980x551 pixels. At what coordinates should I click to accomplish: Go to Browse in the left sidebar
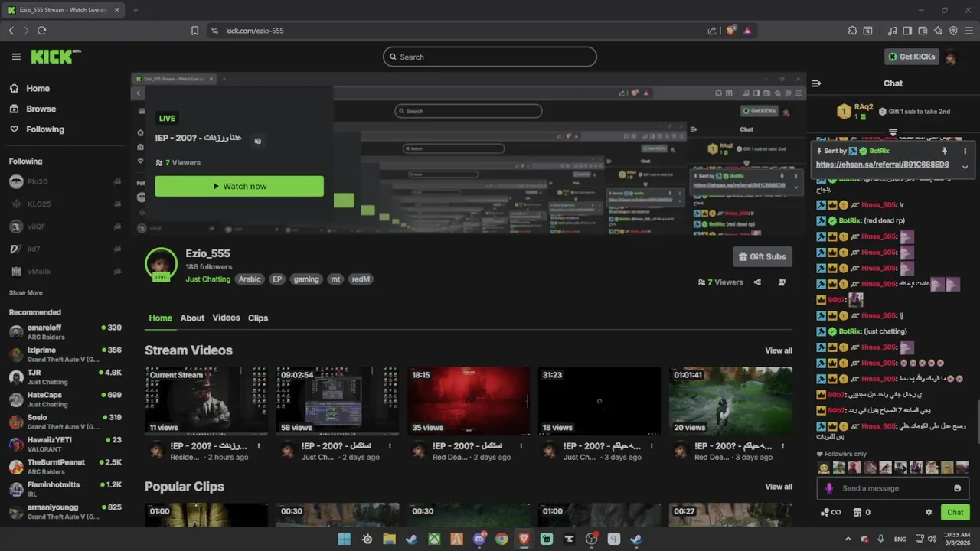(41, 109)
